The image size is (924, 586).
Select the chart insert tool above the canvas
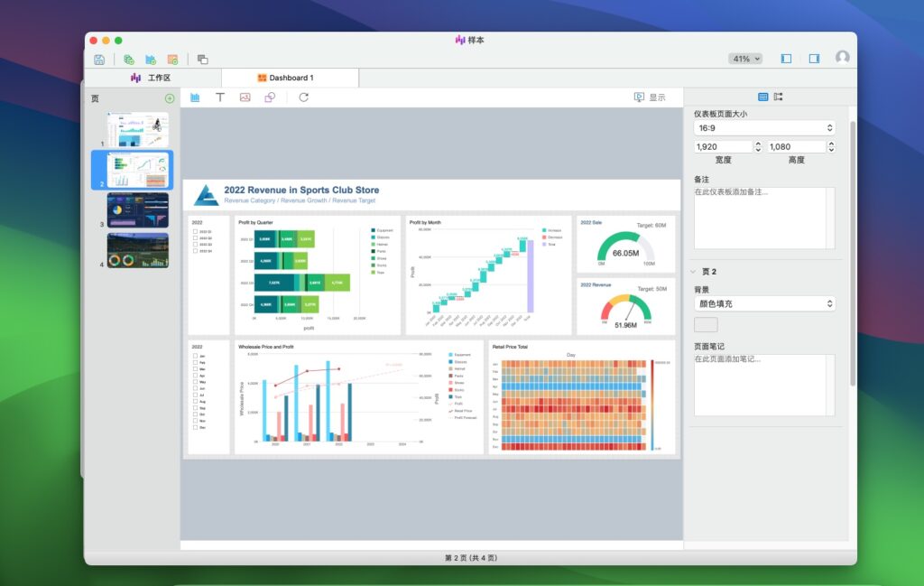tap(194, 97)
